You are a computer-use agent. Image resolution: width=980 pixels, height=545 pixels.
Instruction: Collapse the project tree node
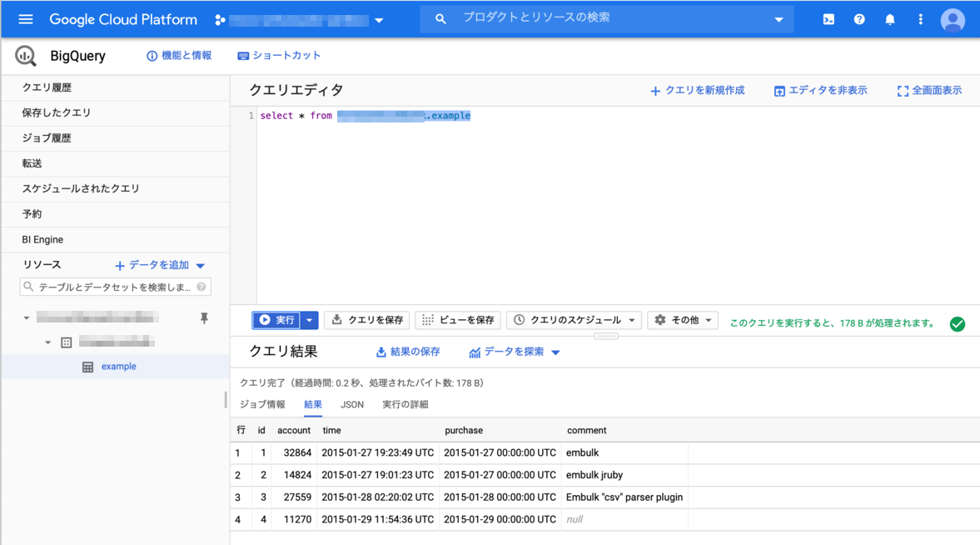point(27,317)
